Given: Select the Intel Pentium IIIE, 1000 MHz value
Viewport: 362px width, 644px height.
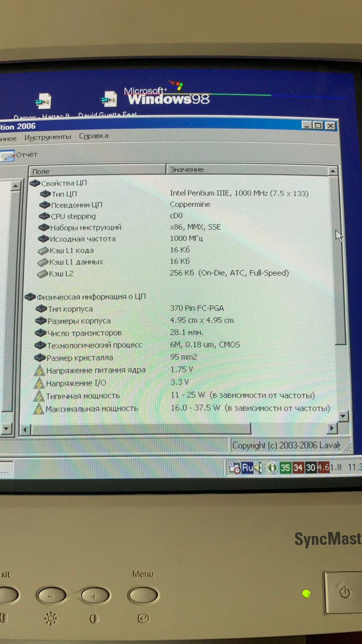Looking at the screenshot, I should click(x=239, y=193).
